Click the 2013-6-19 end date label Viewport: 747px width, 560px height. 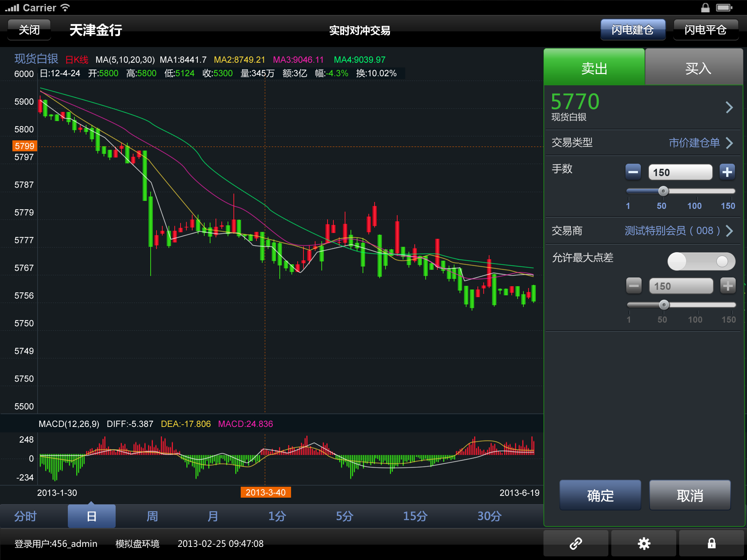pos(519,493)
